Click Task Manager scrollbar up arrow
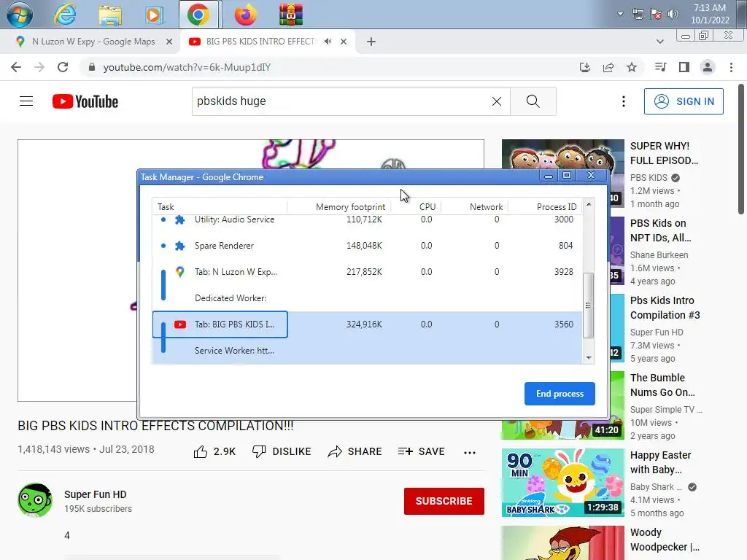747x560 pixels. (x=589, y=204)
